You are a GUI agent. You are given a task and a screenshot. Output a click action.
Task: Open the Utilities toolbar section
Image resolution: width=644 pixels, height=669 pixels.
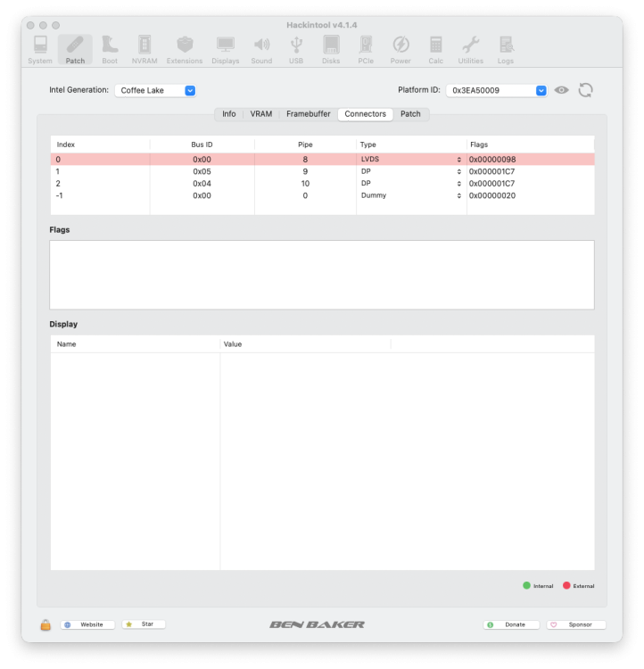click(x=471, y=50)
